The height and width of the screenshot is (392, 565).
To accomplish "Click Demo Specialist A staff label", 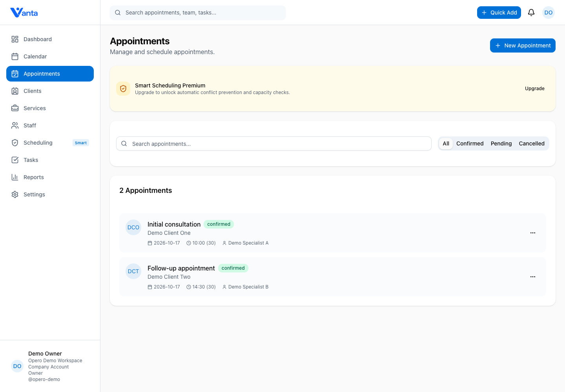I will coord(246,243).
